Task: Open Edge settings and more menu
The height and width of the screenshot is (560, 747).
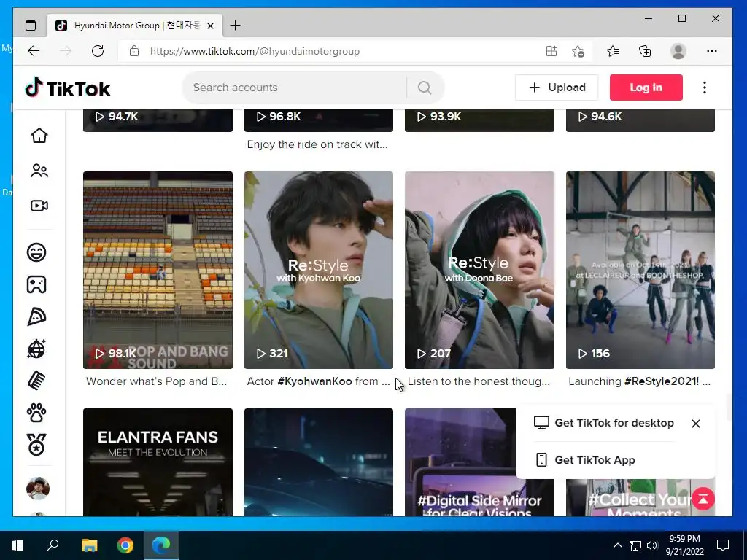Action: (712, 51)
